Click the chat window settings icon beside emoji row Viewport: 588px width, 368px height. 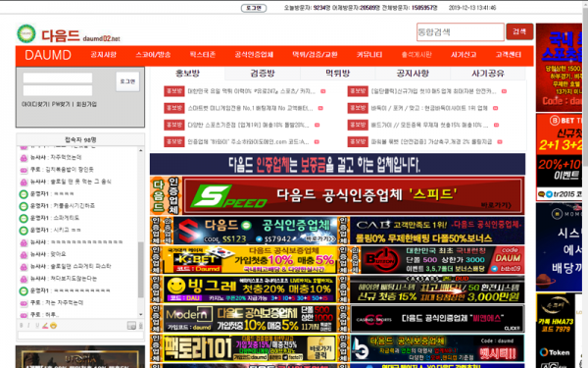coord(131,326)
